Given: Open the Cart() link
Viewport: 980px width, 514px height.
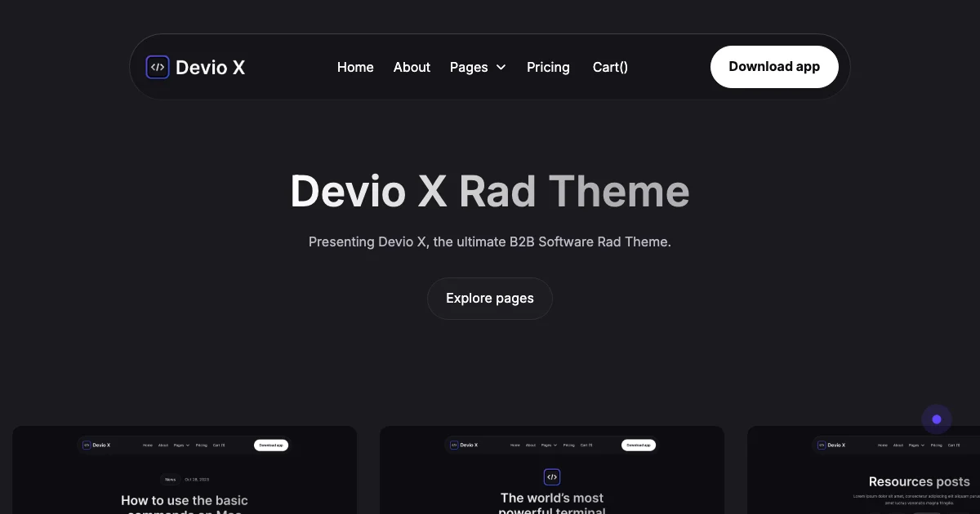Looking at the screenshot, I should pyautogui.click(x=610, y=67).
